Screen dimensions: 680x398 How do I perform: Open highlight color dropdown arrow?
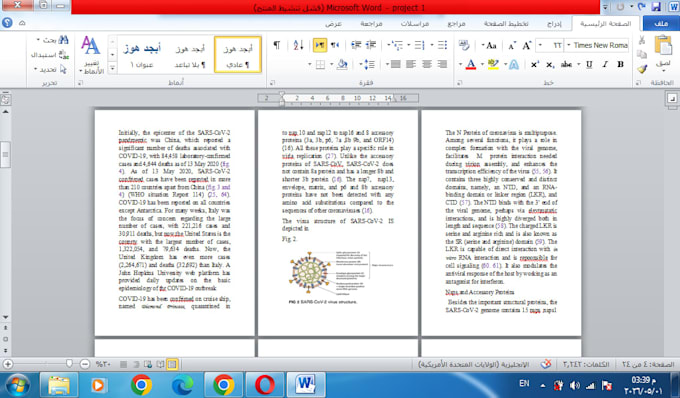point(483,65)
